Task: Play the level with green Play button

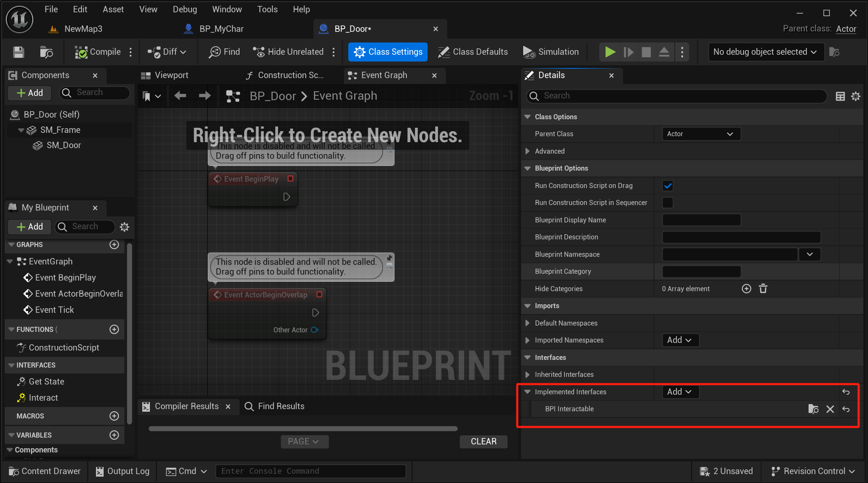Action: point(610,52)
